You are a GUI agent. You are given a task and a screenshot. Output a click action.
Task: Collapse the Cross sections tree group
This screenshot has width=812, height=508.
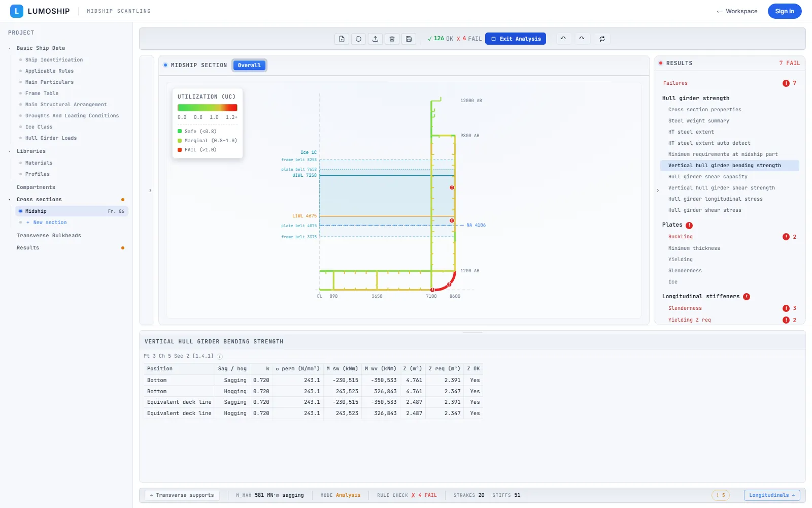coord(10,200)
